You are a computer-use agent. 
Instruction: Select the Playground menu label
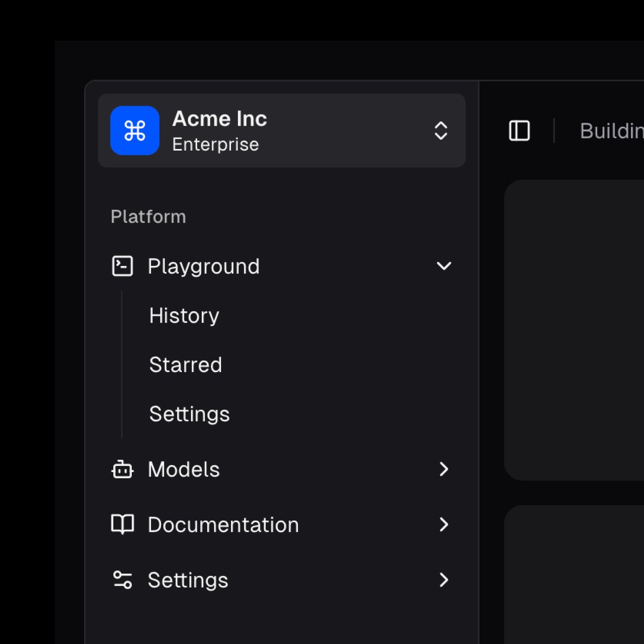coord(203,267)
